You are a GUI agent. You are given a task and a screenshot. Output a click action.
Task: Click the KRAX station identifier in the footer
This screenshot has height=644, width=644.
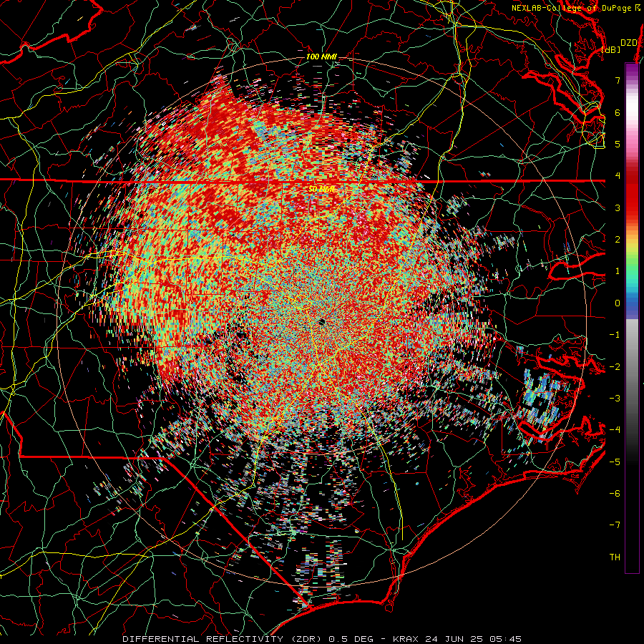coord(406,639)
